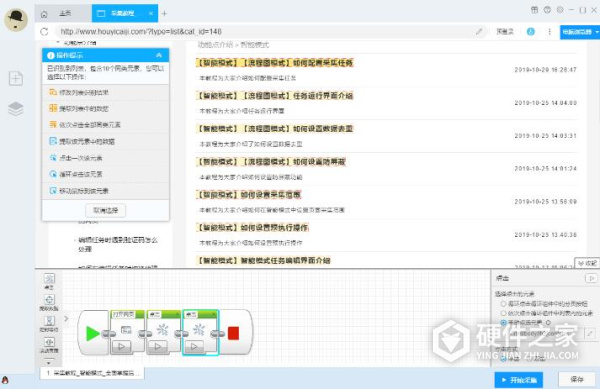Run step with properties panel play button
Viewport: 600px width, 389px height.
click(591, 278)
